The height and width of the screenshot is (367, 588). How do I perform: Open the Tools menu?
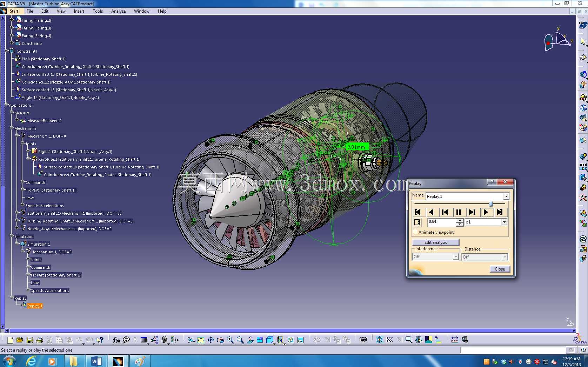(98, 11)
